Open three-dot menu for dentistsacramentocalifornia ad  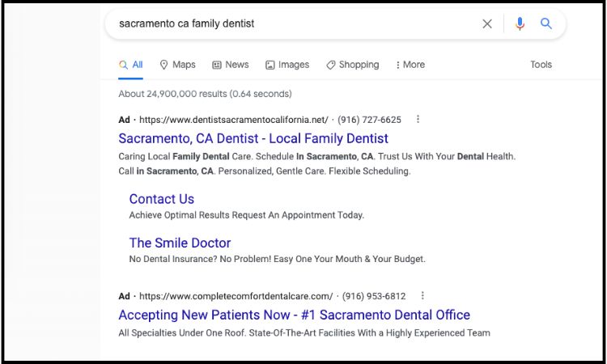418,119
